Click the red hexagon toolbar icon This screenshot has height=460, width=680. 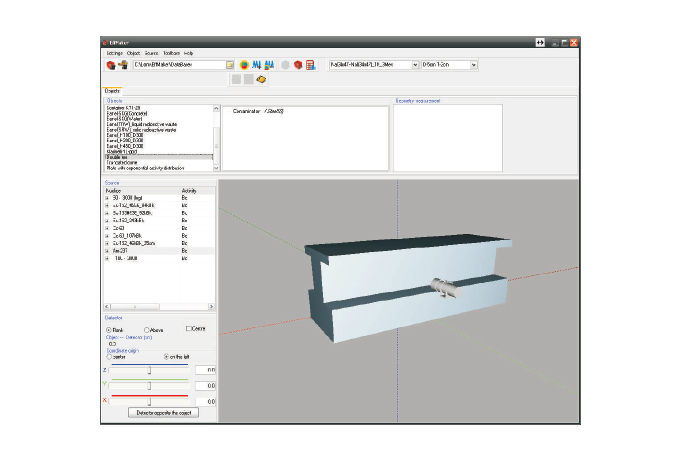[x=298, y=65]
